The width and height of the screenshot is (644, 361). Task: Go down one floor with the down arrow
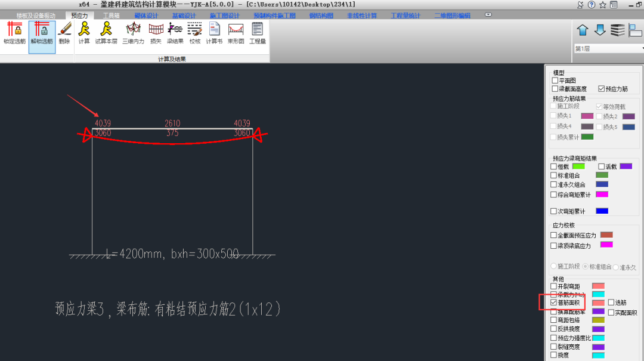[600, 30]
